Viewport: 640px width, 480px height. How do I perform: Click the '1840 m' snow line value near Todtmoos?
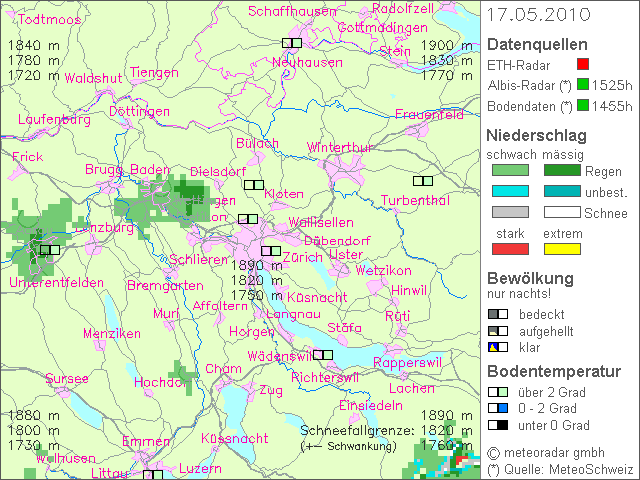coord(34,45)
